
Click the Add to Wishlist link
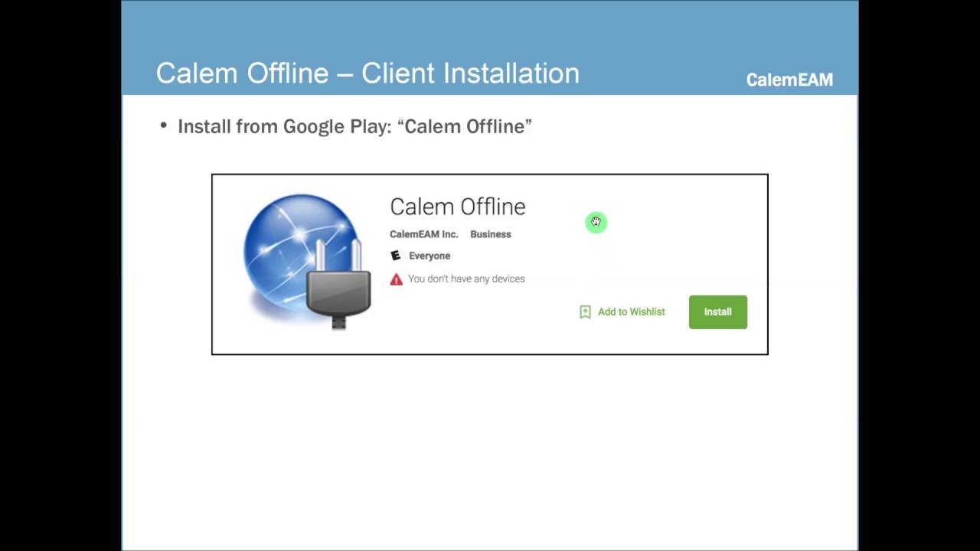point(631,312)
